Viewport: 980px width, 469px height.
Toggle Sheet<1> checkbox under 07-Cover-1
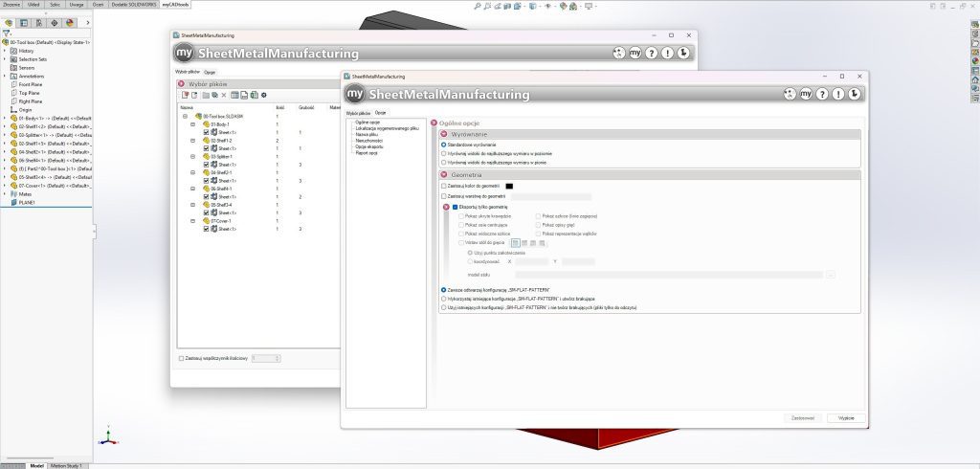207,229
